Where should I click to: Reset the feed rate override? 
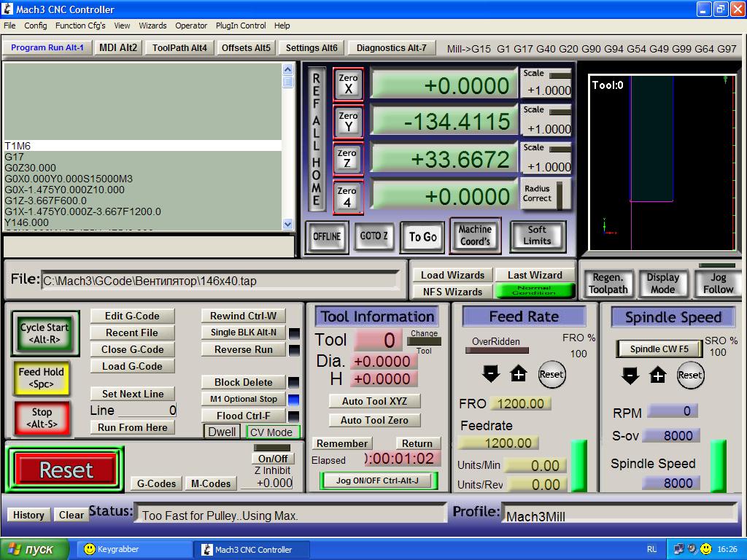tap(551, 374)
